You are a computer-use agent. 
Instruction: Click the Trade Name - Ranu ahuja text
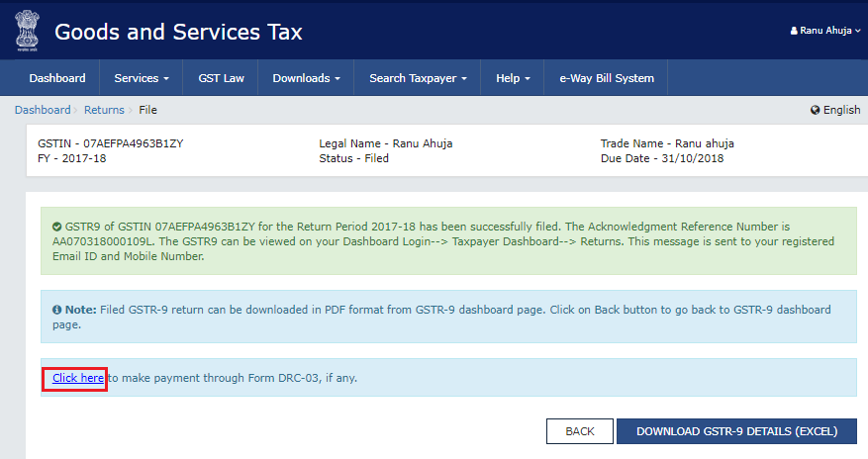[x=667, y=143]
